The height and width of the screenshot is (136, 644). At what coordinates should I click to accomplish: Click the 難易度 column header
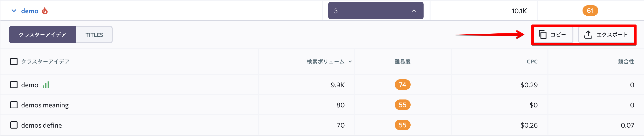pos(402,62)
